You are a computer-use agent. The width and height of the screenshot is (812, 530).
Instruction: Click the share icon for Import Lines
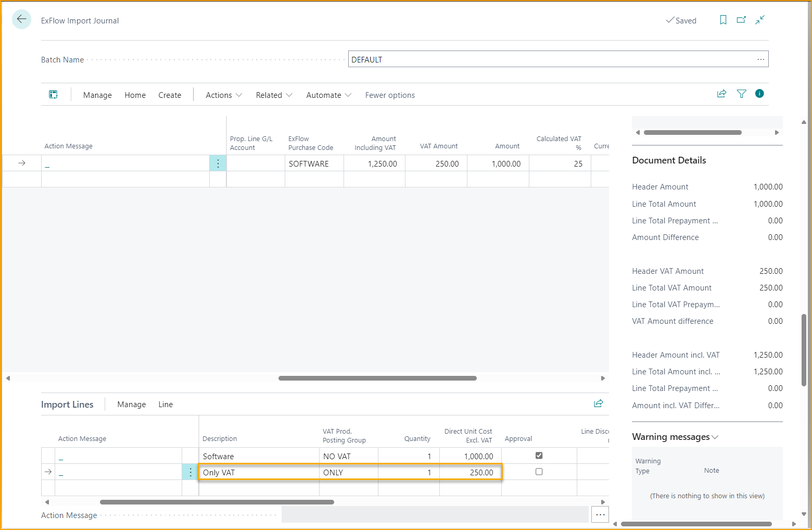(598, 403)
